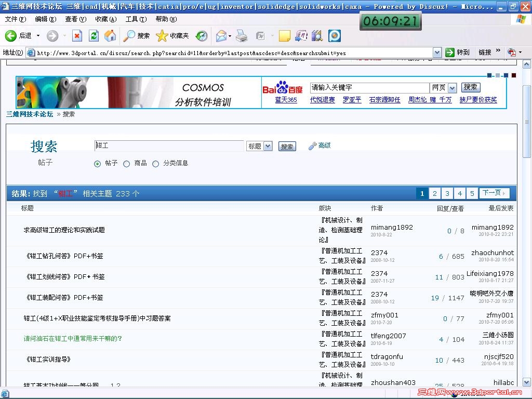
Task: Click the Windows flag logo
Action: click(x=521, y=19)
